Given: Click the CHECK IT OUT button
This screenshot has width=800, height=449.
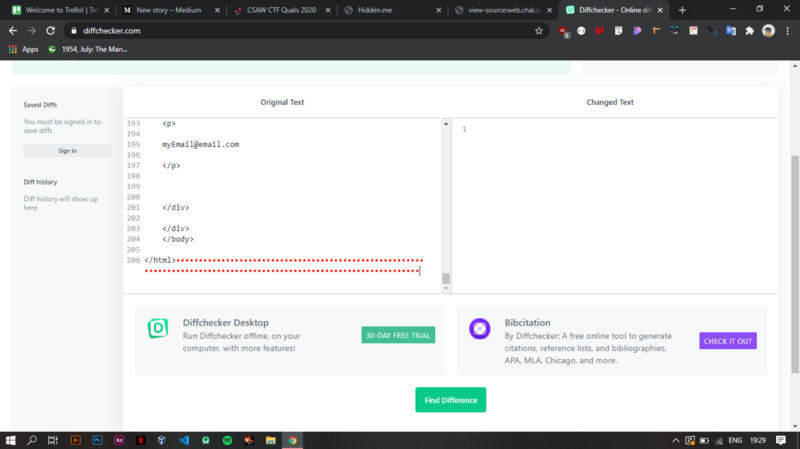Looking at the screenshot, I should pos(728,341).
